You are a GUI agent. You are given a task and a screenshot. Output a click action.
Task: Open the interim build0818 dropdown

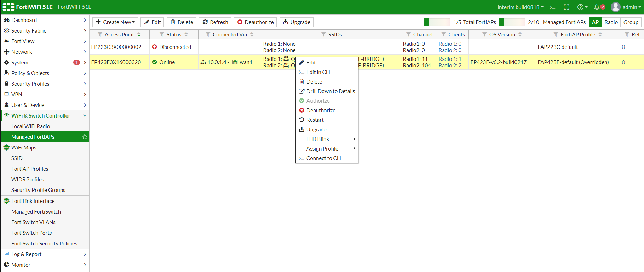click(x=520, y=7)
